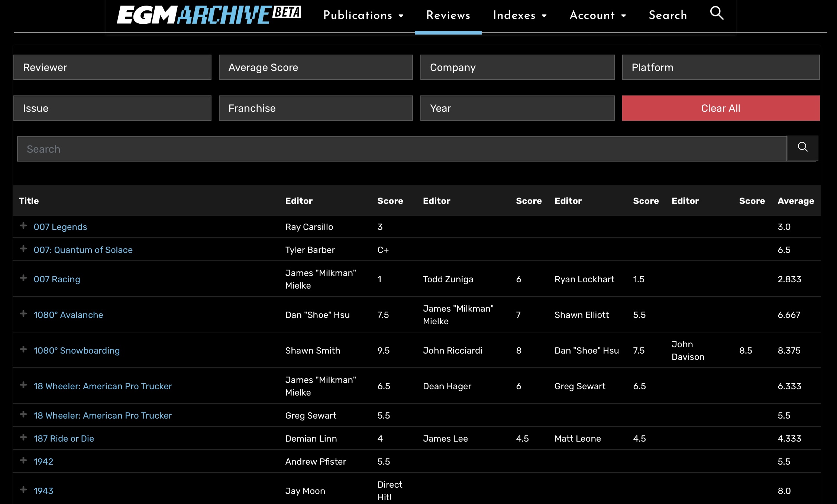This screenshot has width=837, height=504.
Task: Click the Direct Hit! score cell
Action: pyautogui.click(x=390, y=491)
